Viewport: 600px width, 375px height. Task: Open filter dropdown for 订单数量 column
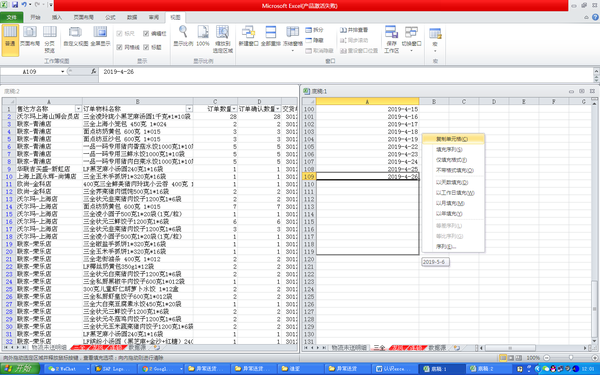pyautogui.click(x=234, y=109)
